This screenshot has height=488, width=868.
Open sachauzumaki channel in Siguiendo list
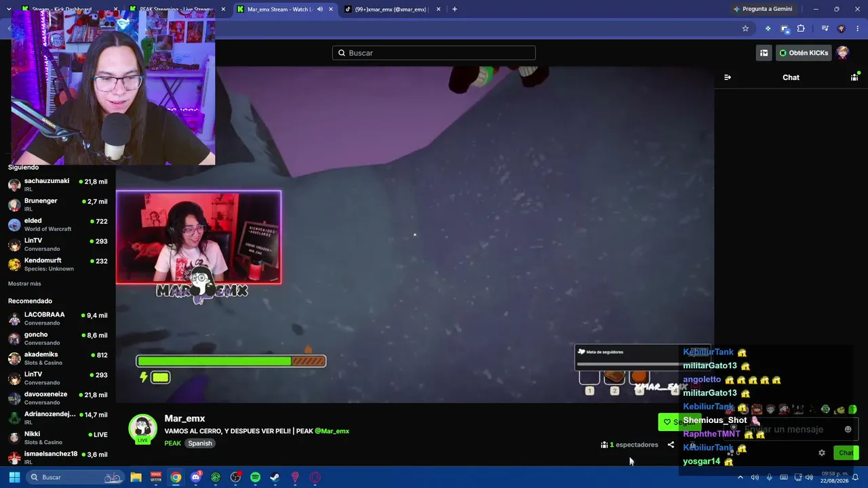tap(58, 185)
